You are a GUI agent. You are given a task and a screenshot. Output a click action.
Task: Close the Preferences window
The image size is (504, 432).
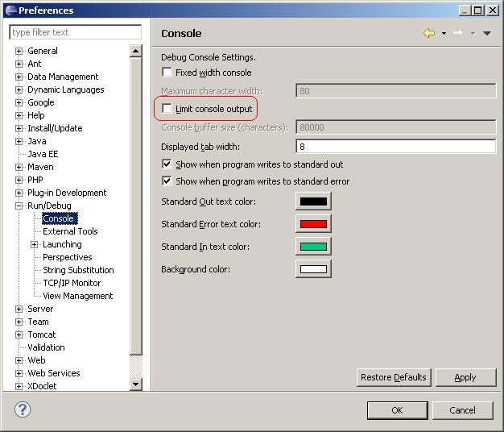493,10
